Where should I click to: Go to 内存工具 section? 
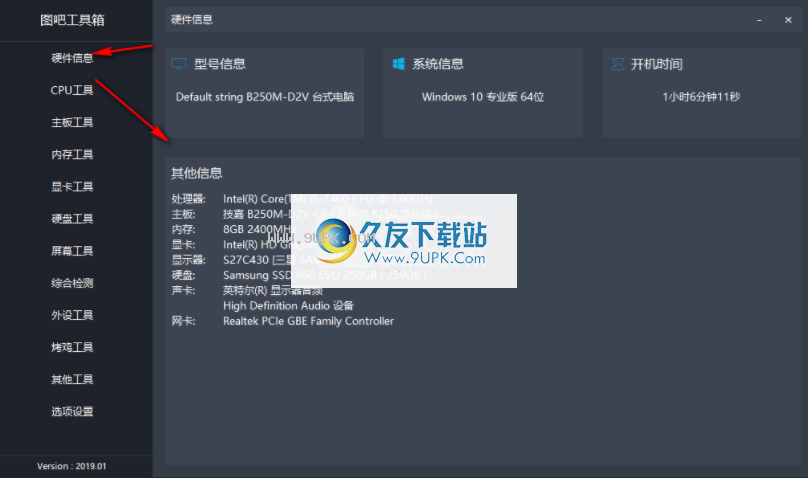point(72,154)
